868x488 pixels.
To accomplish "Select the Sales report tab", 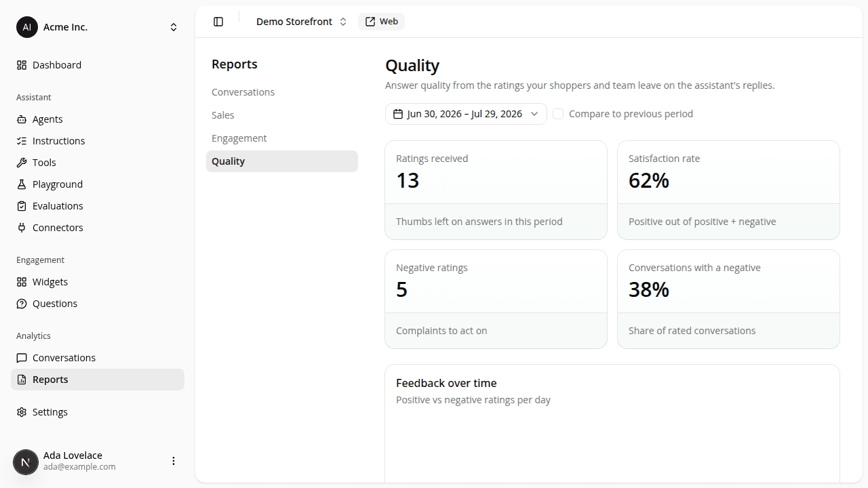I will point(282,115).
